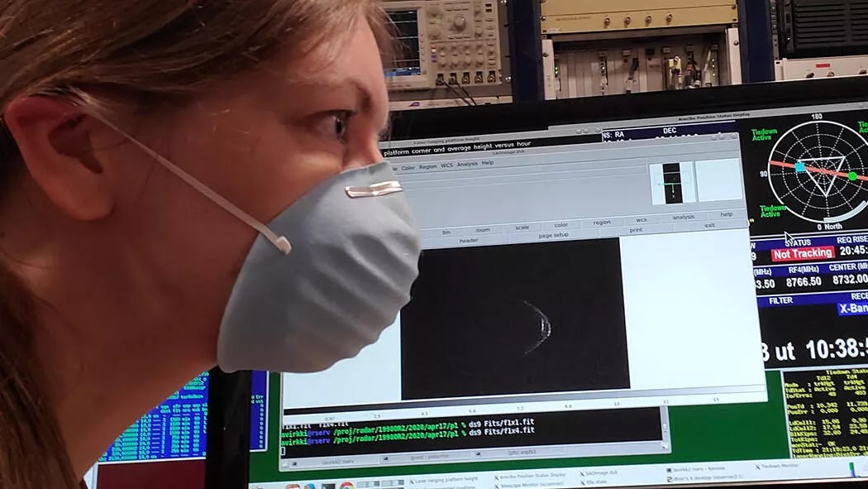Click the UT clock reading 10:38

tap(837, 349)
